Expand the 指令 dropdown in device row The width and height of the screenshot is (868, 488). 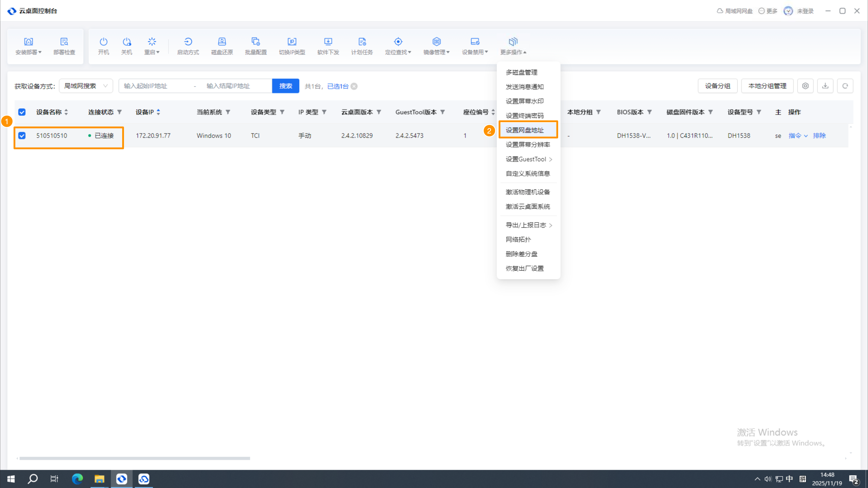point(798,136)
